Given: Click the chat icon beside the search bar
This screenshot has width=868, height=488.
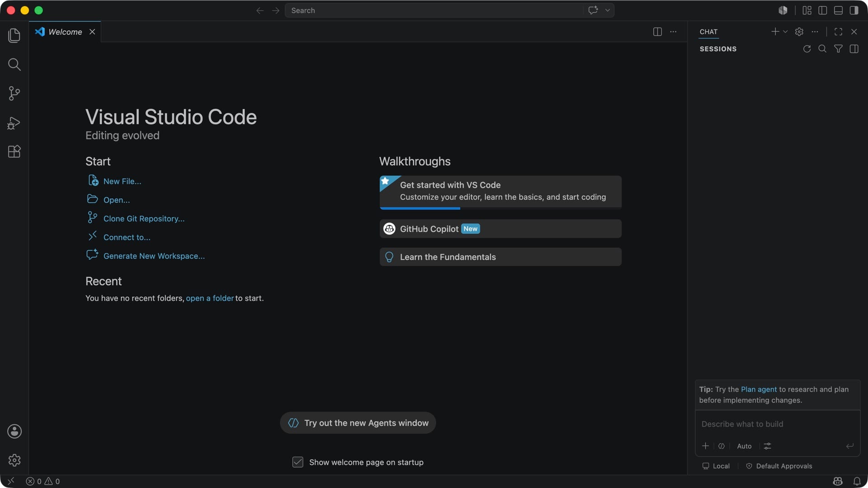Looking at the screenshot, I should [x=593, y=10].
